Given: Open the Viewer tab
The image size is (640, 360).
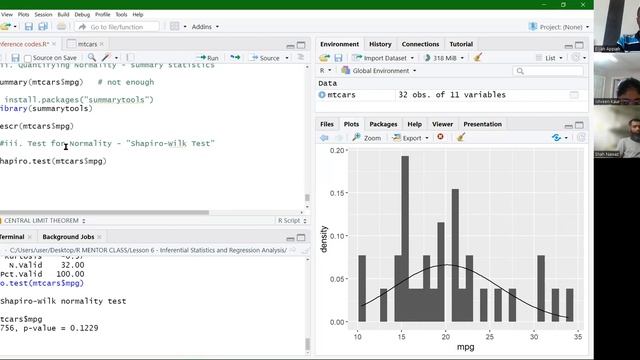Looking at the screenshot, I should [x=442, y=124].
